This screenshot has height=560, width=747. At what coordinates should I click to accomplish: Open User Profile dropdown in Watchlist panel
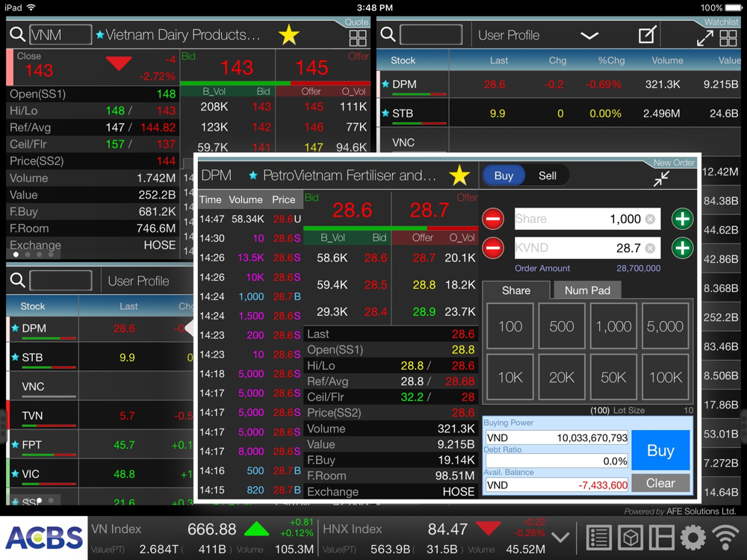point(590,36)
